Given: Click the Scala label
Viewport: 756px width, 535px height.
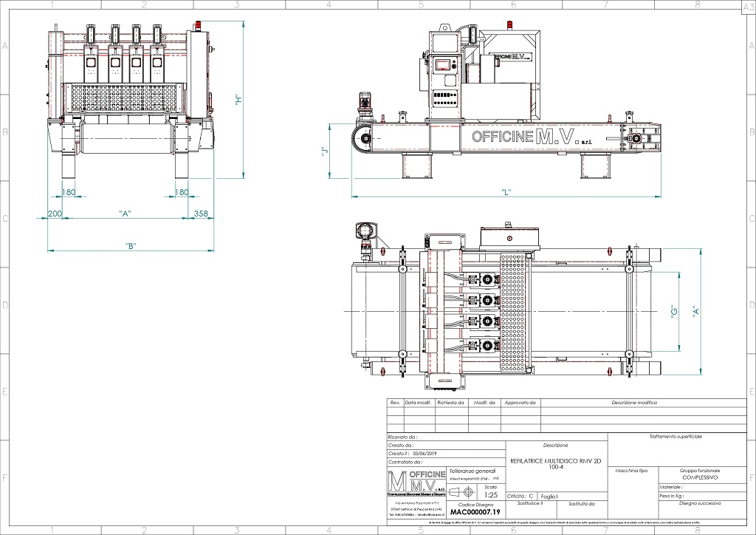Looking at the screenshot, I should click(491, 487).
